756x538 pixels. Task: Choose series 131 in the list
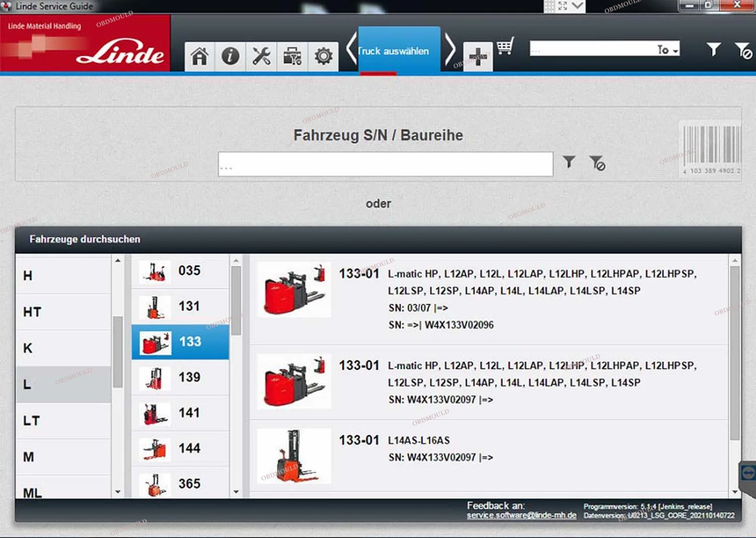(180, 307)
